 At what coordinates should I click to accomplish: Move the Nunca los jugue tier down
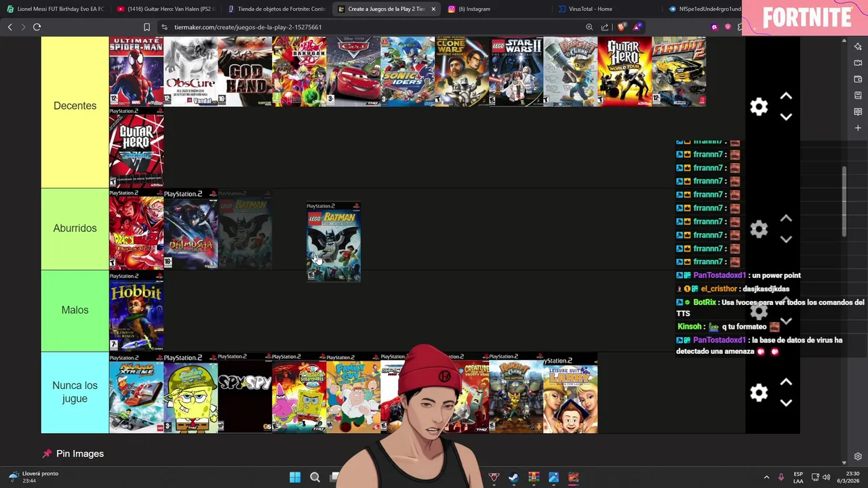coord(786,403)
